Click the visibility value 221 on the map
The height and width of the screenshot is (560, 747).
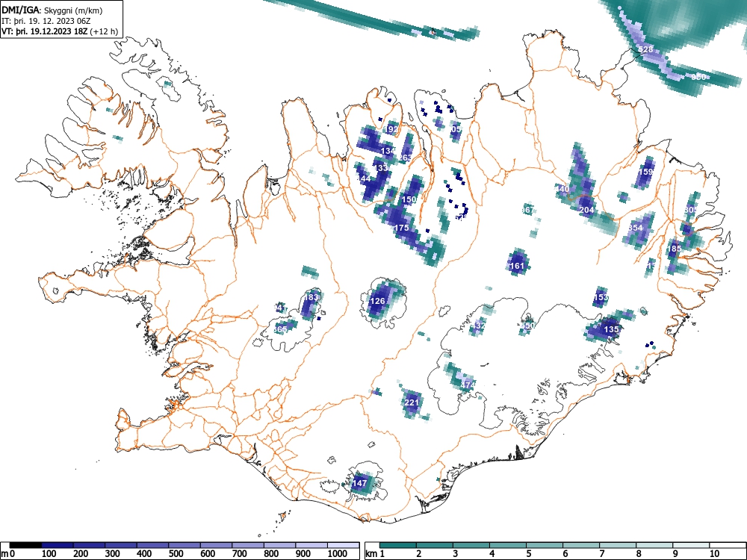coord(412,402)
